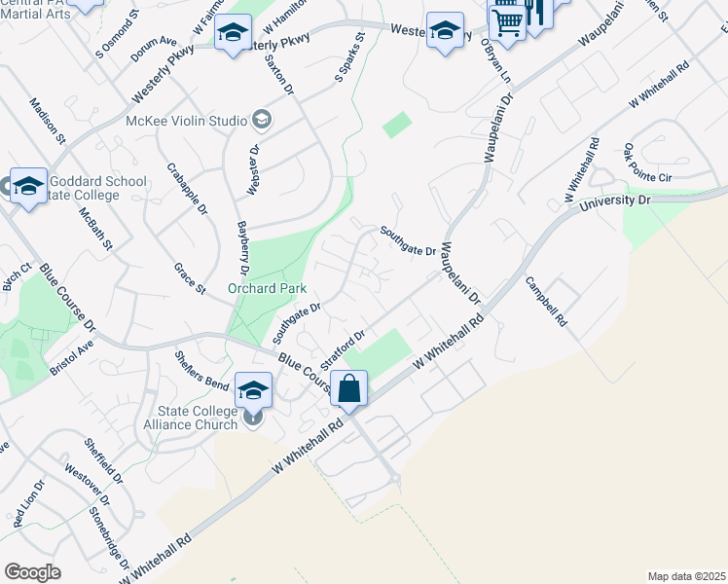Screen dimensions: 728x584
Task: Select the Orchard Park label
Action: (x=267, y=288)
